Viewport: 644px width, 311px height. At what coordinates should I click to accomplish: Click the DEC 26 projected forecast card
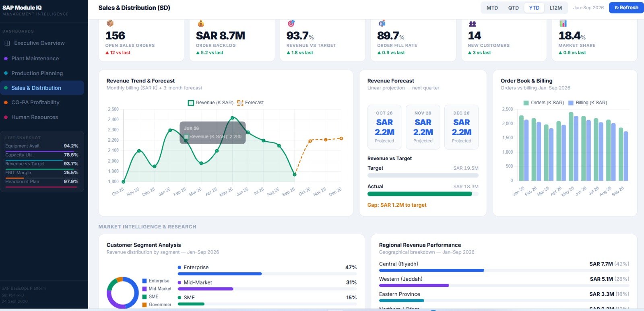tap(461, 127)
